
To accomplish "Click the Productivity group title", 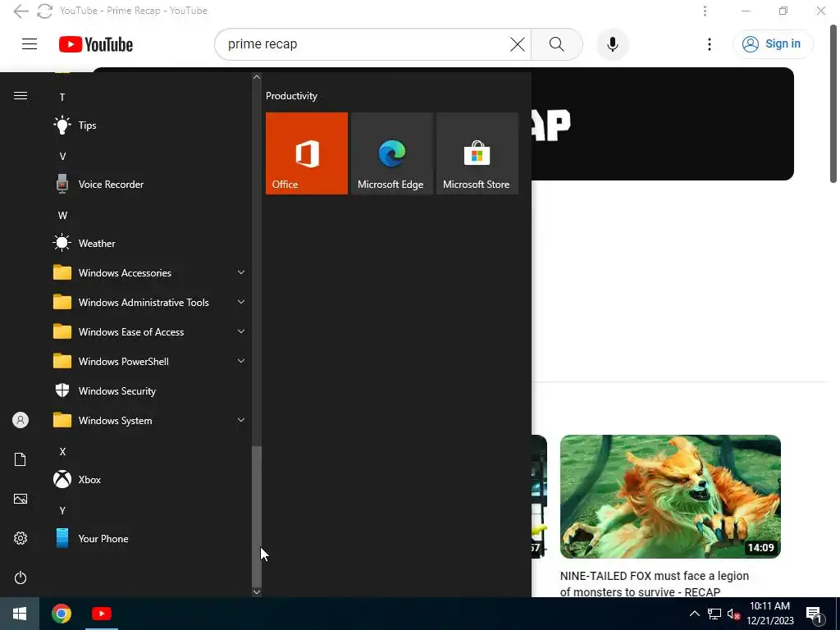I will click(291, 96).
